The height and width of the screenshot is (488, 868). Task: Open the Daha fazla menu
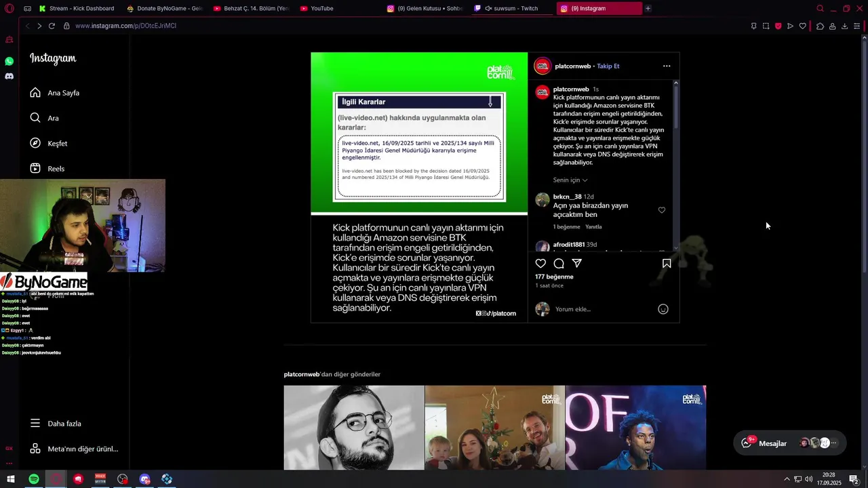pos(56,423)
